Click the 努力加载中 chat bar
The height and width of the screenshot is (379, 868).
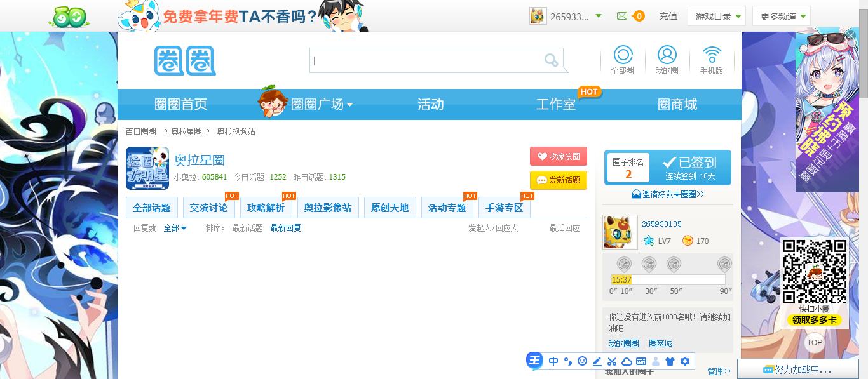[798, 369]
